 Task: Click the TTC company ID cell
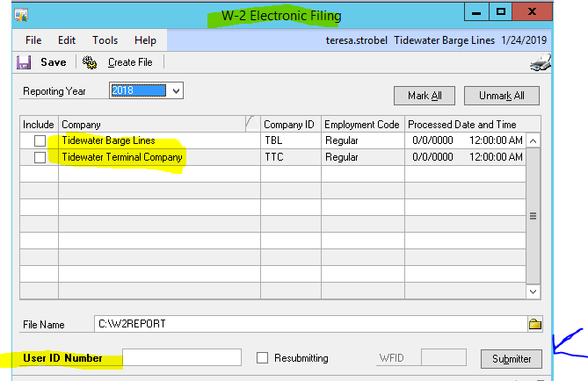point(291,157)
